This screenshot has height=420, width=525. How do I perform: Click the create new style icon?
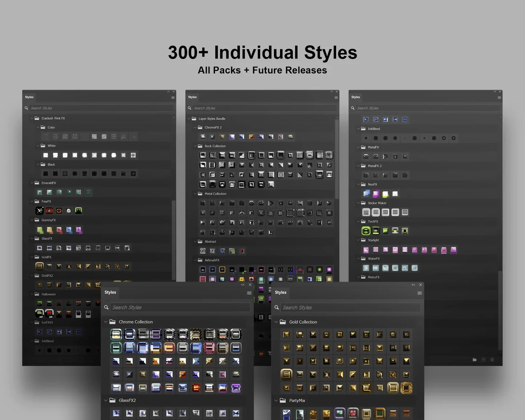point(484,360)
